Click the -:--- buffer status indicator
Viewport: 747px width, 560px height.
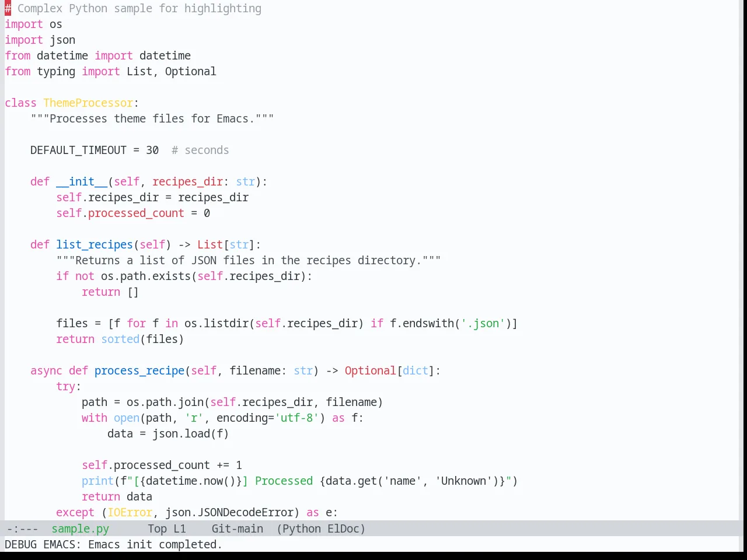[22, 528]
